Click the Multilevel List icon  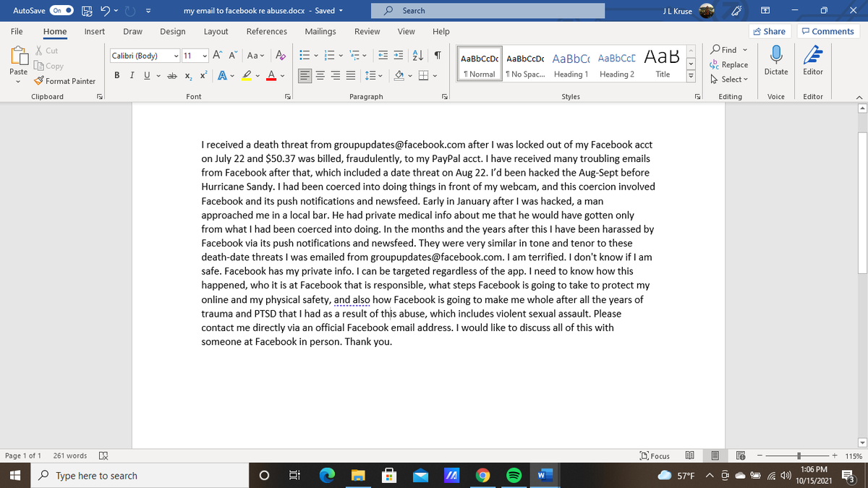[x=355, y=56]
